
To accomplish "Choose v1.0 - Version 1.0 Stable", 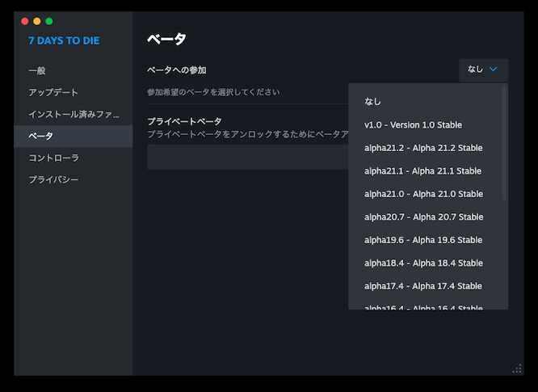I will [x=413, y=125].
